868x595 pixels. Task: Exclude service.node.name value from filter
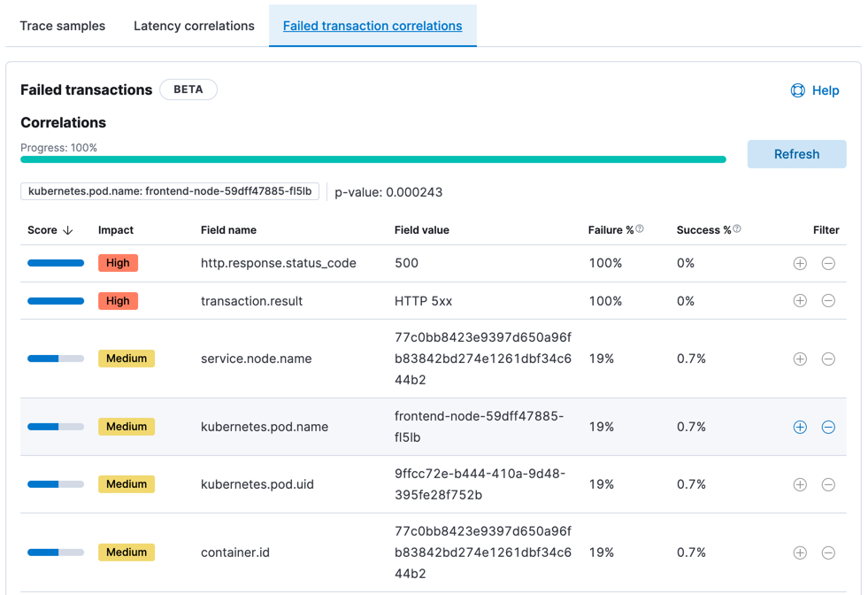tap(828, 359)
